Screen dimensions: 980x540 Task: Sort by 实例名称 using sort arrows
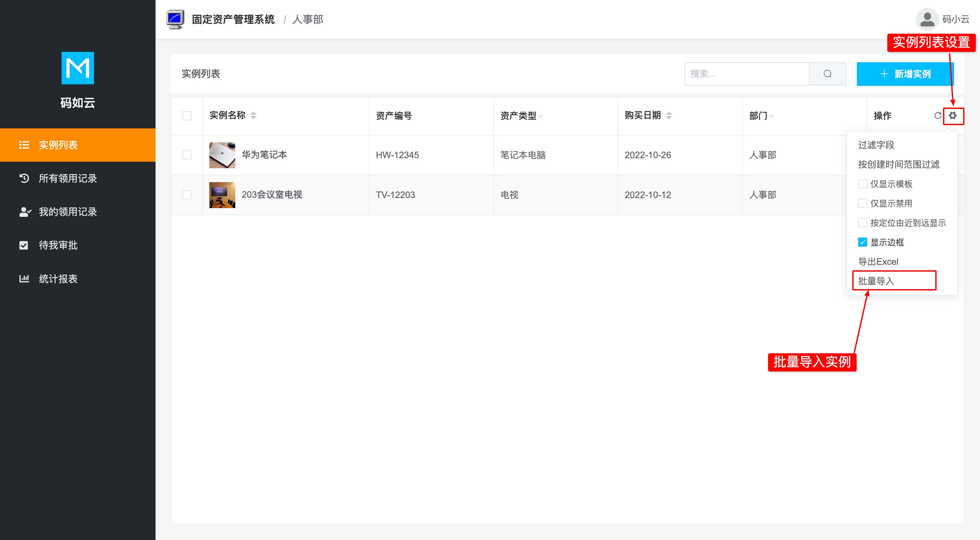point(253,115)
